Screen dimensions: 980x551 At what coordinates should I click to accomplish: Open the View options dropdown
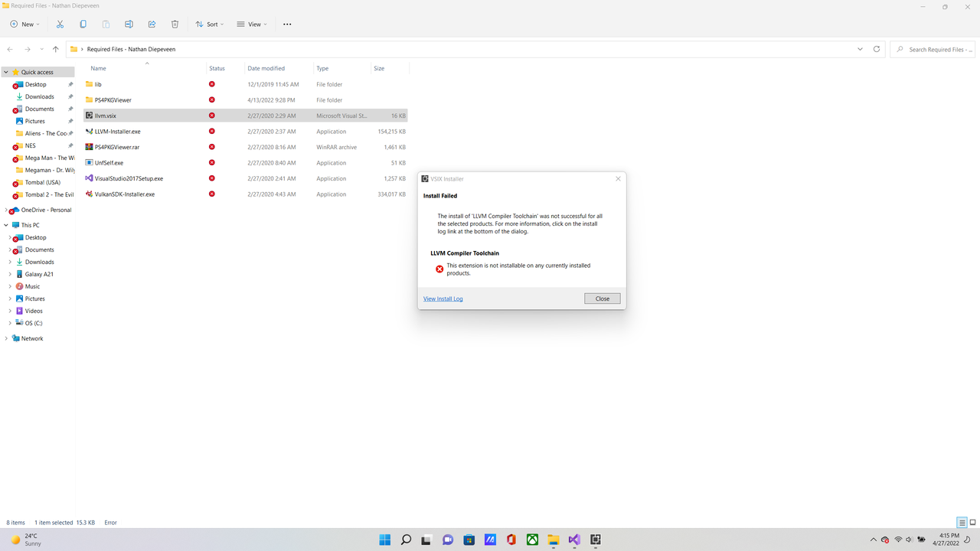pos(252,24)
